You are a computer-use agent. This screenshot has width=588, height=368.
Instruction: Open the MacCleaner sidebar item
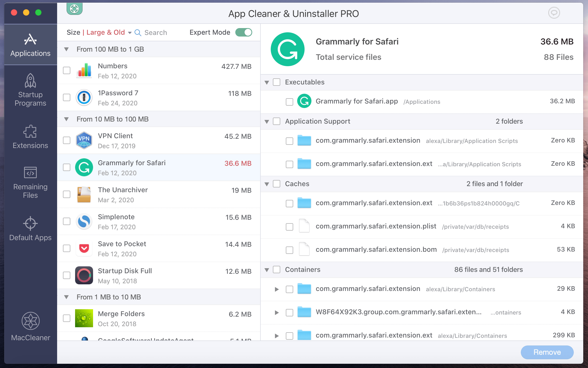(x=30, y=326)
